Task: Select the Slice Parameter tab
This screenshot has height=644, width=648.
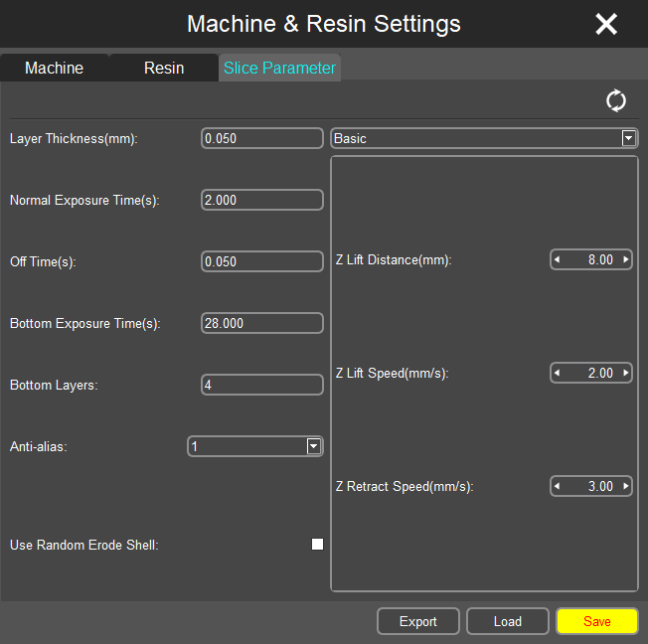Action: 279,68
